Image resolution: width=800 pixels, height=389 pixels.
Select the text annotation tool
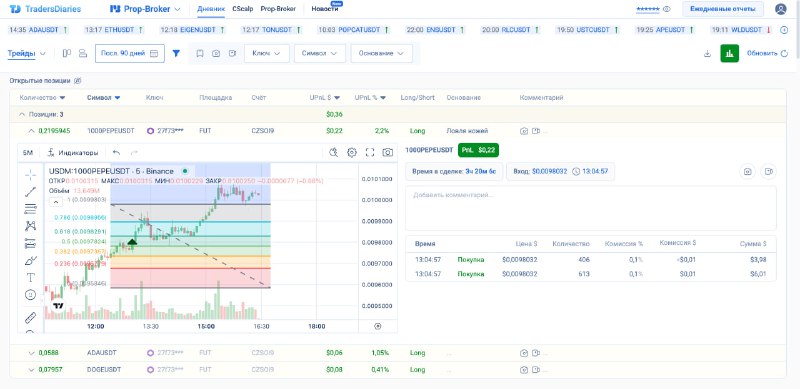(30, 277)
